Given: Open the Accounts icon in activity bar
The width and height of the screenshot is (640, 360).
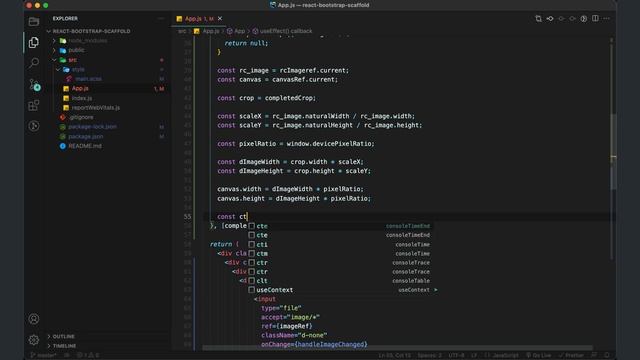Looking at the screenshot, I should (x=34, y=319).
